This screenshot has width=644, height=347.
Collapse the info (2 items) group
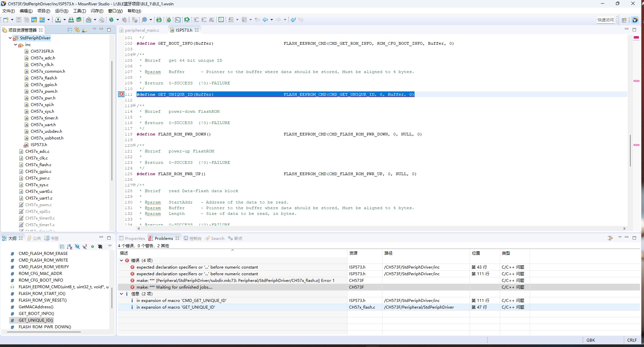tap(122, 294)
